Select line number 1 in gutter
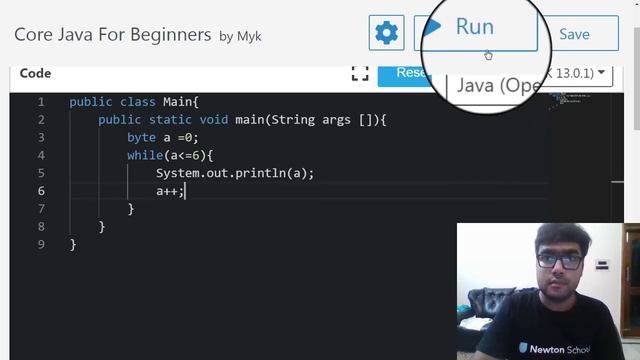 41,102
